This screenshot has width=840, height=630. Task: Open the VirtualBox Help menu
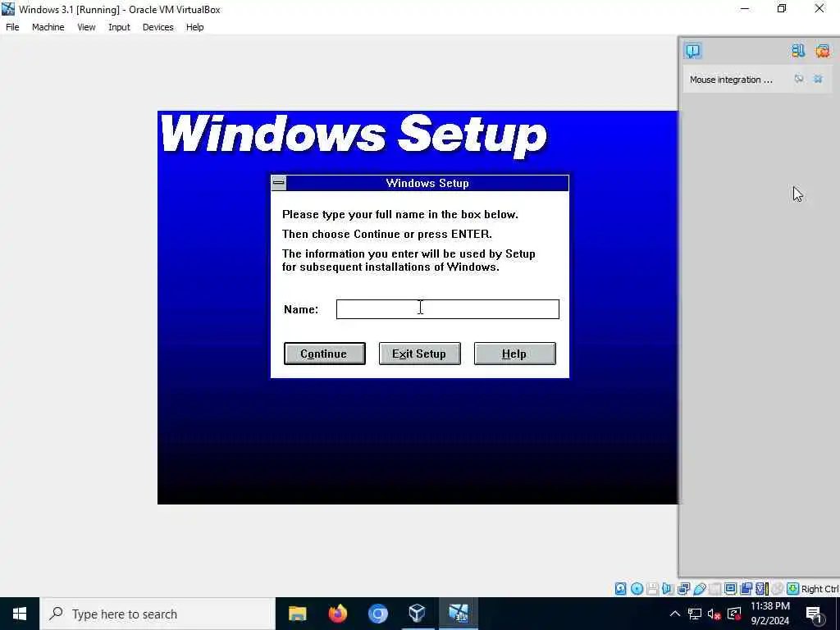pos(195,27)
